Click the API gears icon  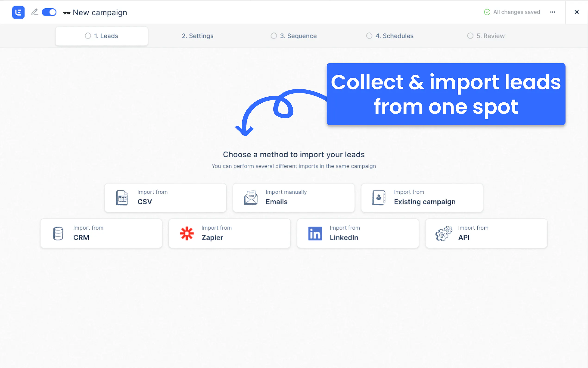tap(444, 233)
